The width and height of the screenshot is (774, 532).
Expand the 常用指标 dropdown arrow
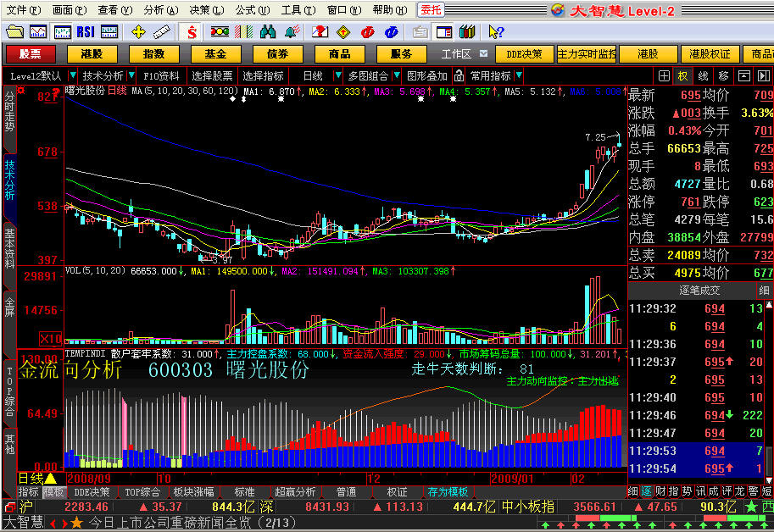[518, 75]
